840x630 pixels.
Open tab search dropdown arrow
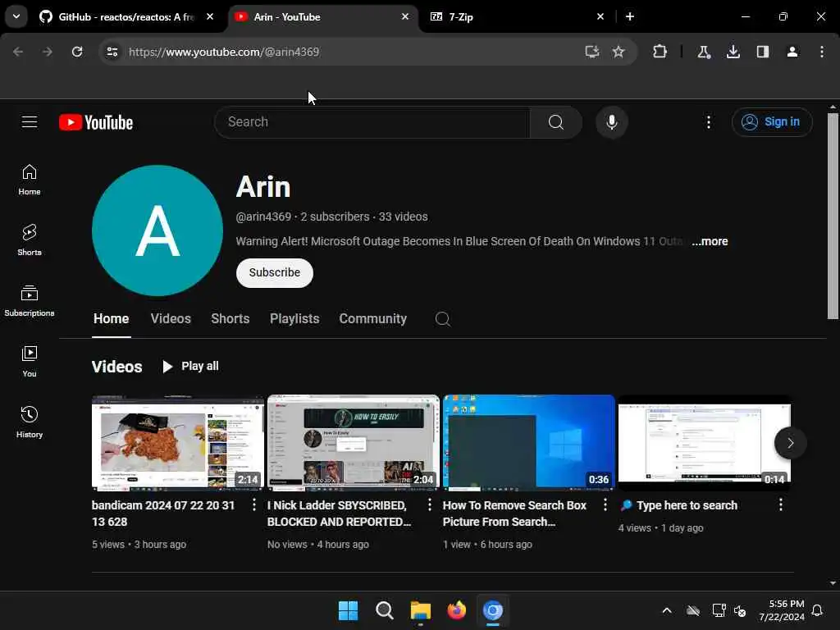click(16, 16)
